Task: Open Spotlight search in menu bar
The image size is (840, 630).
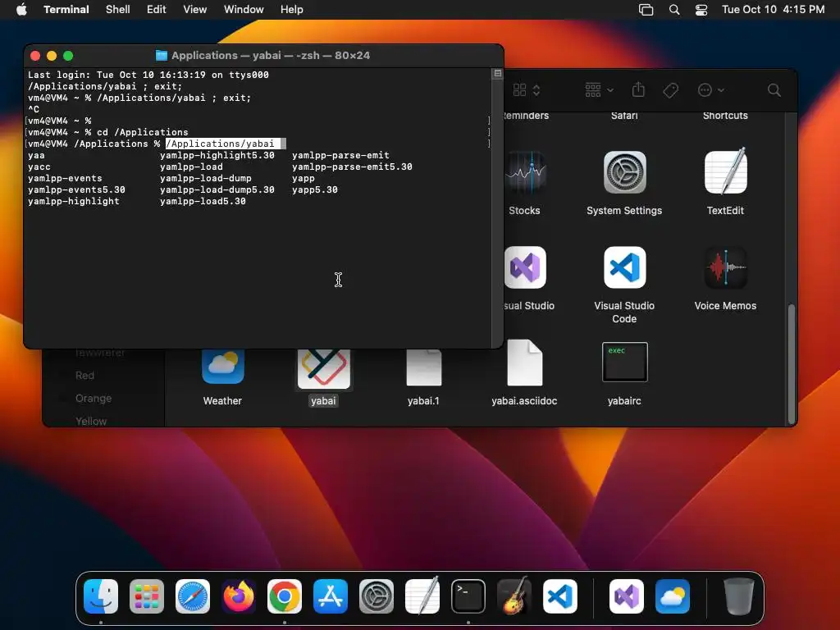Action: [x=674, y=10]
